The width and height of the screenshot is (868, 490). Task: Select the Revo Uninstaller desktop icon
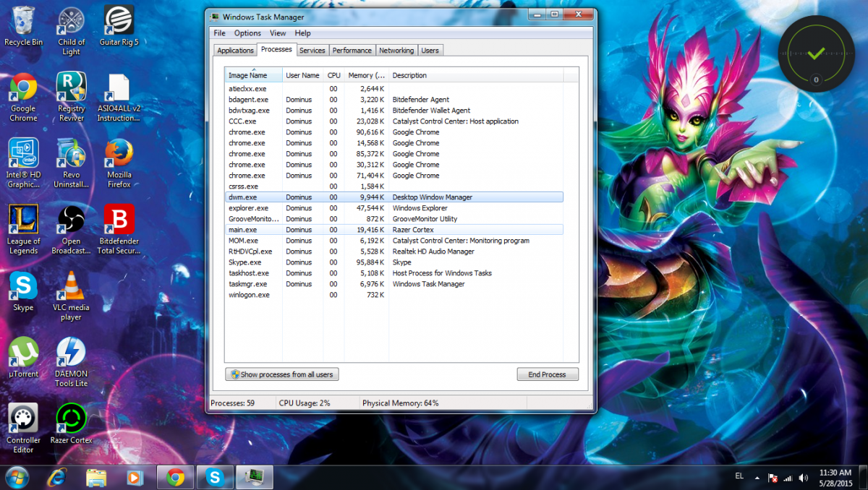coord(71,163)
